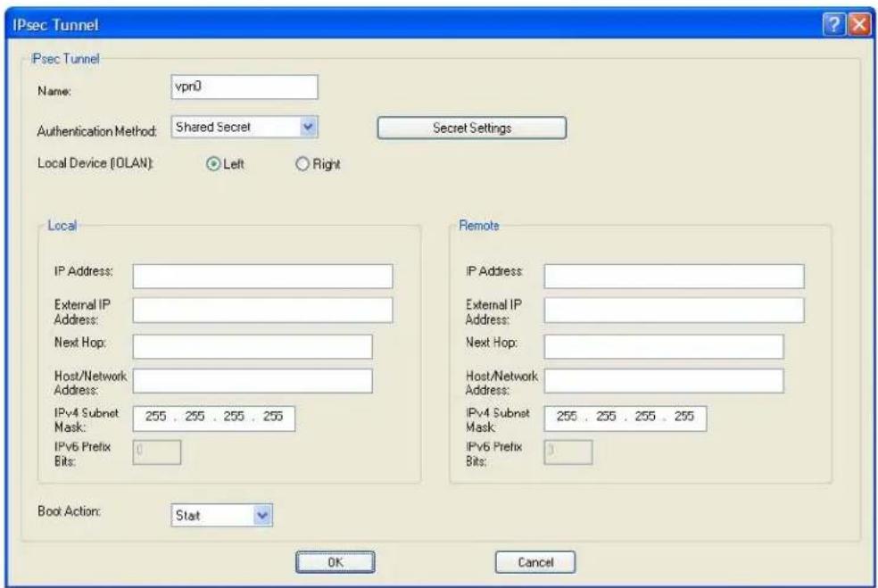Click the Local Host/Network Address field
Viewport: 878px width, 588px height.
[253, 381]
